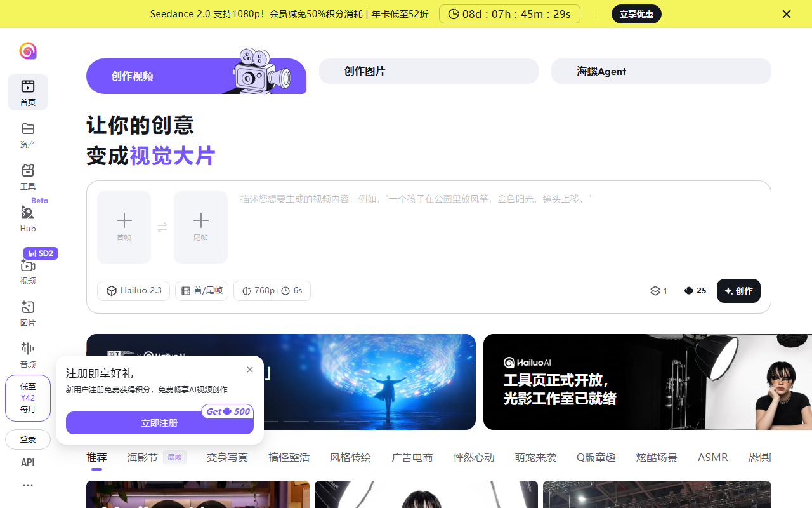Click the Seedance 2.0 promotion text

(289, 14)
